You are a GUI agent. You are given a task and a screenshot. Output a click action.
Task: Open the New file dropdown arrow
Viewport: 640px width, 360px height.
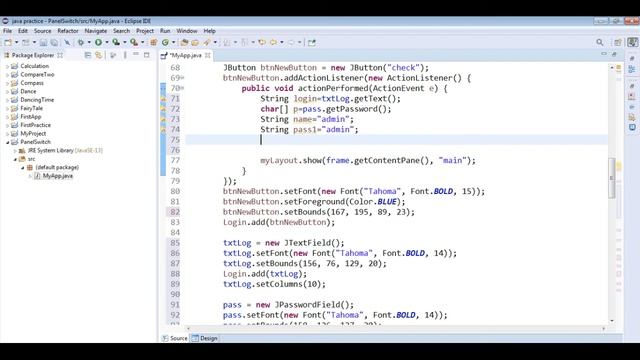[16, 42]
